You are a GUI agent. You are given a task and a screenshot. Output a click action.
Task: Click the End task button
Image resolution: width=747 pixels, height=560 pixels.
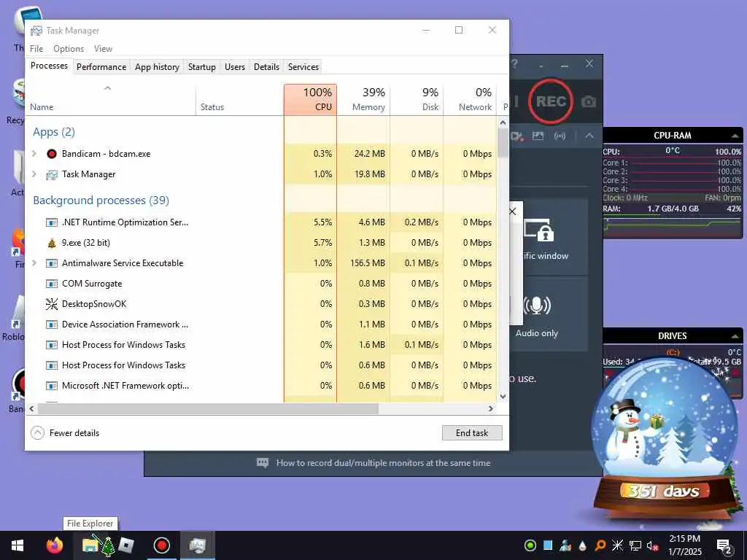tap(472, 433)
